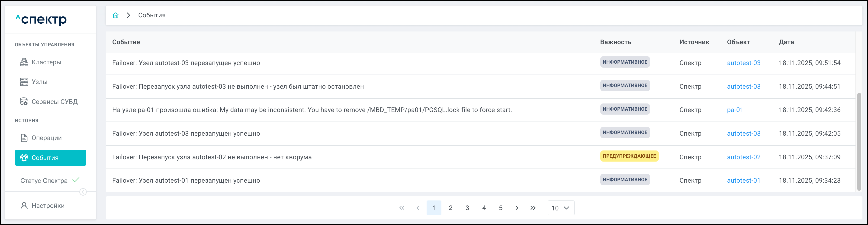The height and width of the screenshot is (225, 868).
Task: Collapse the sidebar with the round arrow
Action: click(x=83, y=192)
